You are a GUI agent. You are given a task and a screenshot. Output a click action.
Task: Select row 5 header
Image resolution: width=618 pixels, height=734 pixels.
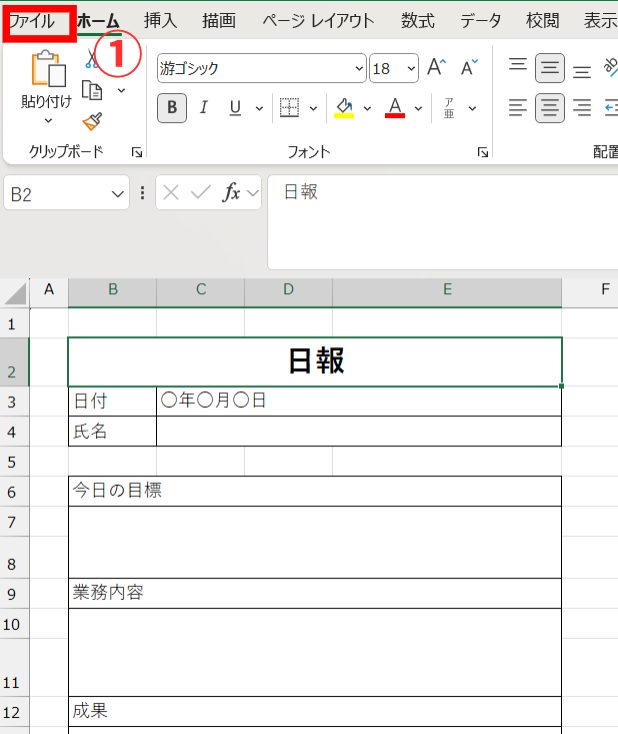pos(14,462)
